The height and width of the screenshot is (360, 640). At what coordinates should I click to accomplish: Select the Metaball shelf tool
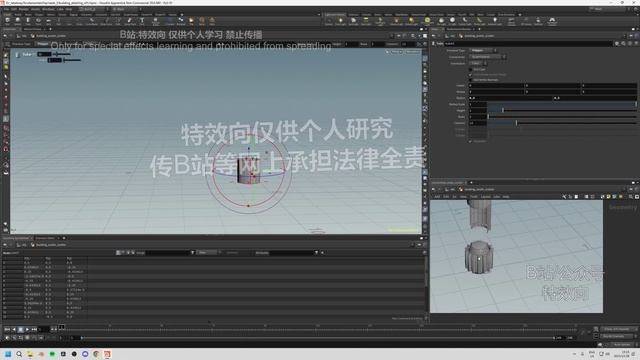[180, 21]
